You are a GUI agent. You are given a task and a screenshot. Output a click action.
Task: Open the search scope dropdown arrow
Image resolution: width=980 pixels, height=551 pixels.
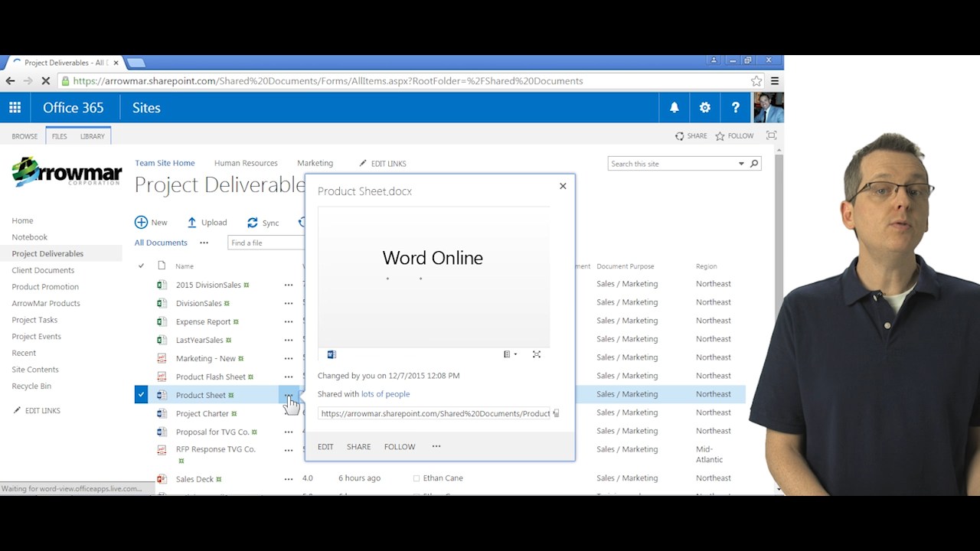(x=741, y=164)
